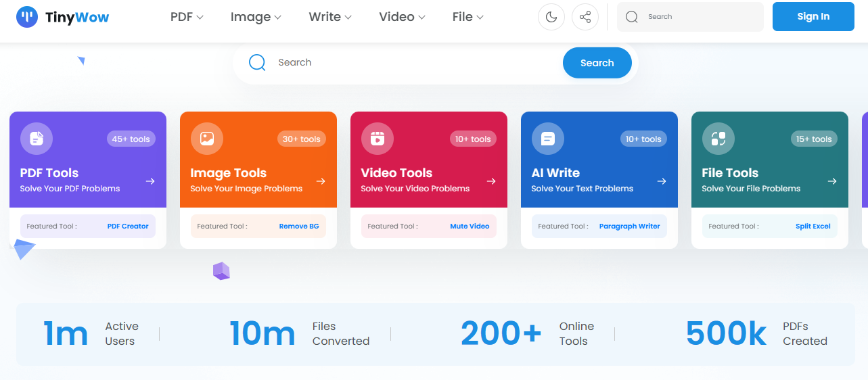Open the Mute Video featured tool
Screen dimensions: 868x380
pyautogui.click(x=470, y=227)
